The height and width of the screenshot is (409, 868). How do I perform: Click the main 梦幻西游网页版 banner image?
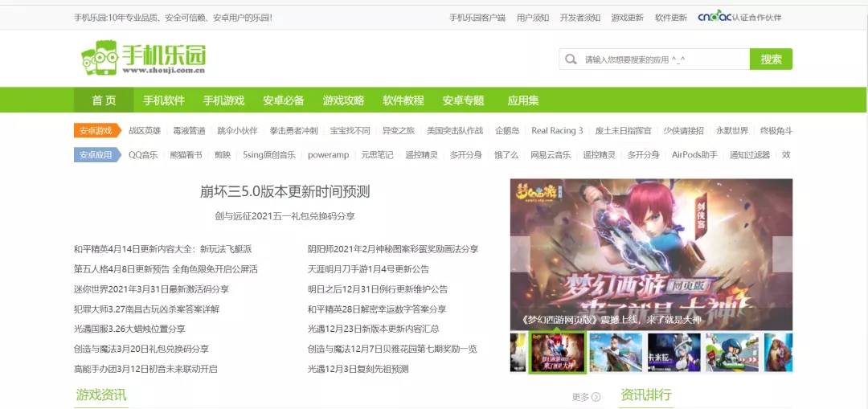coord(652,255)
